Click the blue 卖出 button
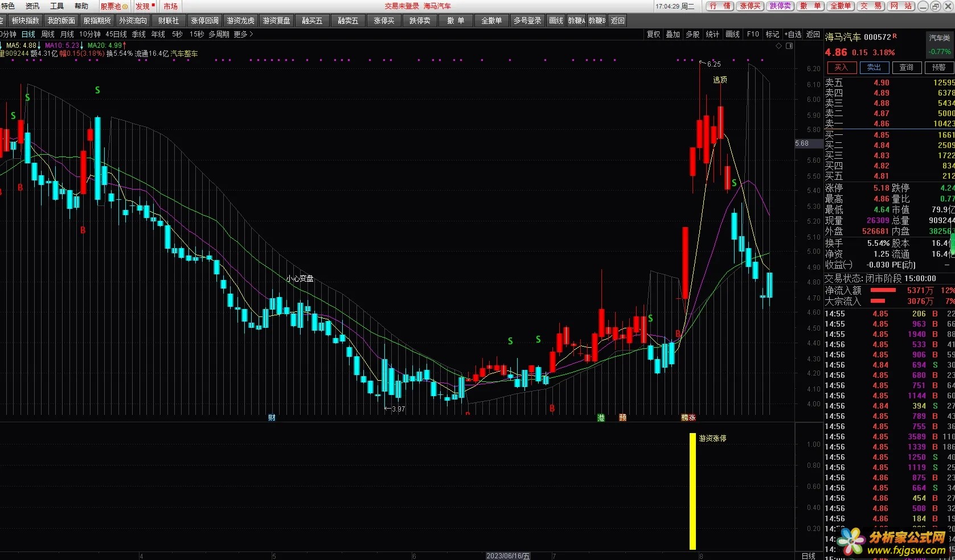 tap(874, 67)
